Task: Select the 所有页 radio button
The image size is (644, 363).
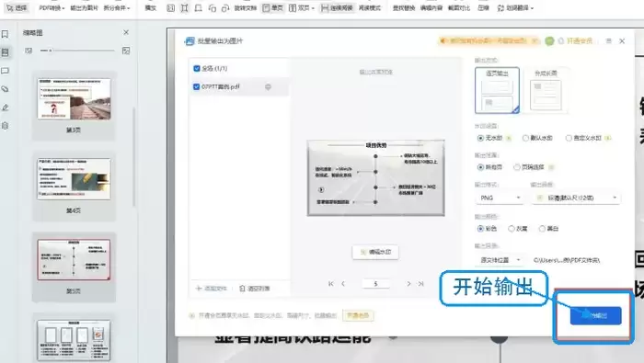Action: tap(480, 167)
